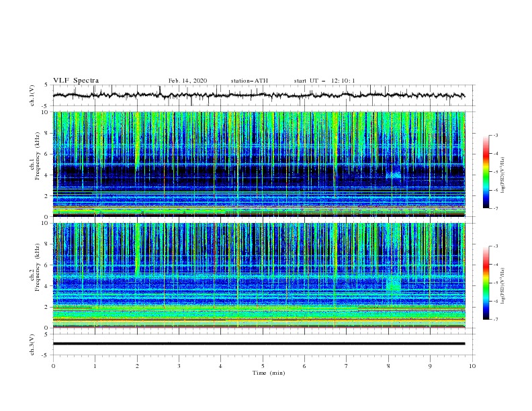
Task: Click time axis tick label "2"
Action: coord(137,366)
